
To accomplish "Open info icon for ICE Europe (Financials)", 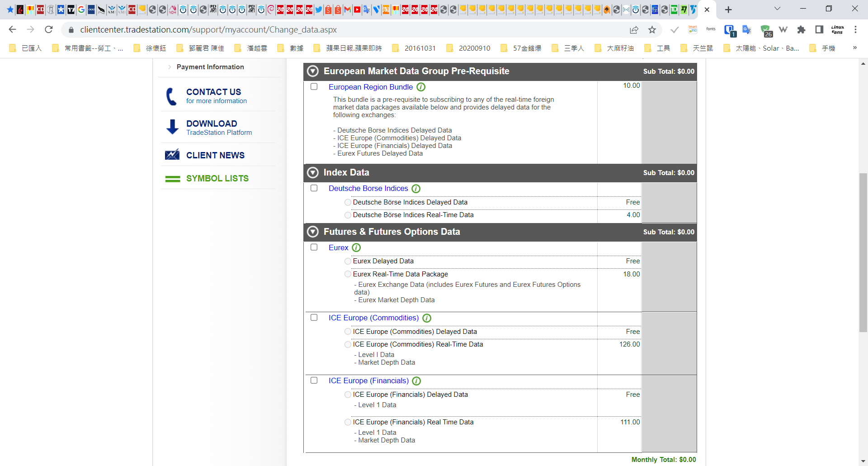I will 416,381.
